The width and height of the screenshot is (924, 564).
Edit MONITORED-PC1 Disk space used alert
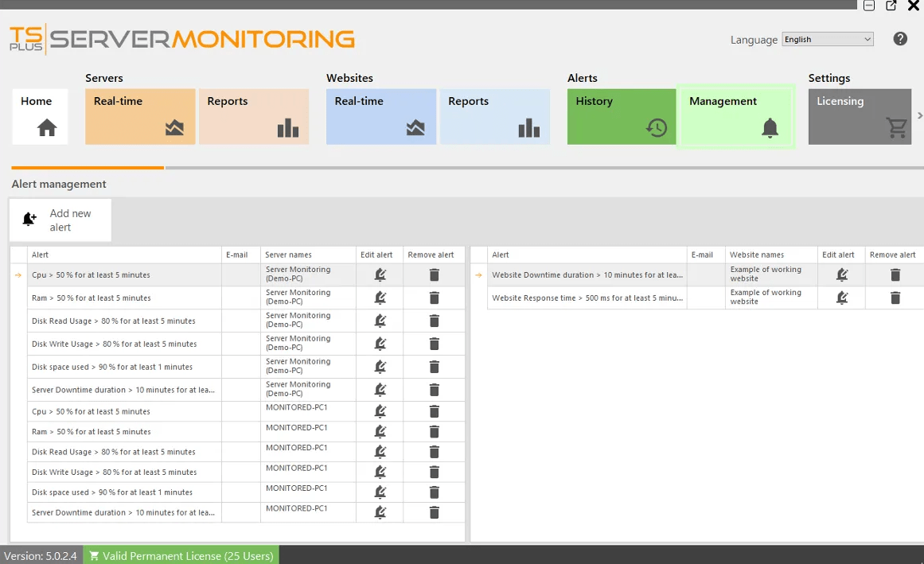point(380,492)
